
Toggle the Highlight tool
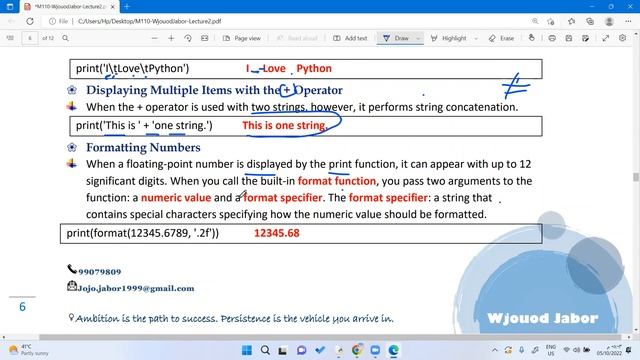[448, 38]
